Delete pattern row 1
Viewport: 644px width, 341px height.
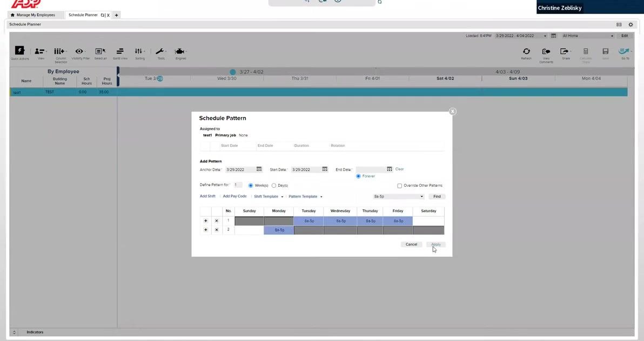point(217,221)
